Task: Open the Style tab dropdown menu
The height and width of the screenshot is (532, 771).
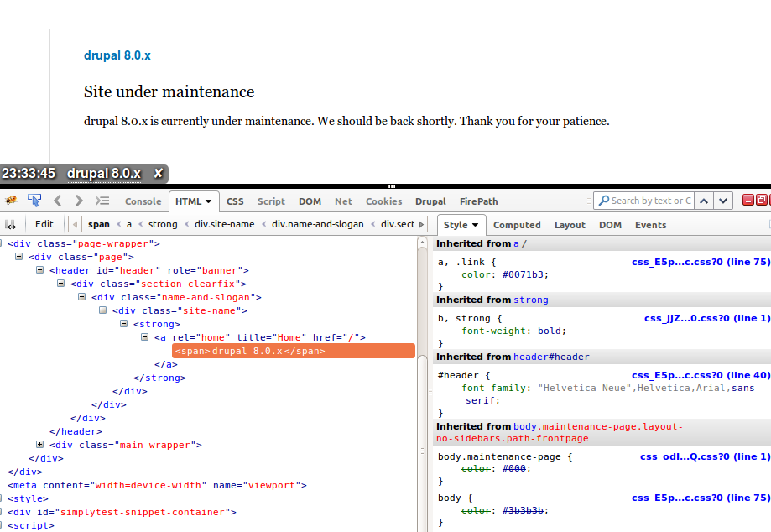Action: pos(476,224)
